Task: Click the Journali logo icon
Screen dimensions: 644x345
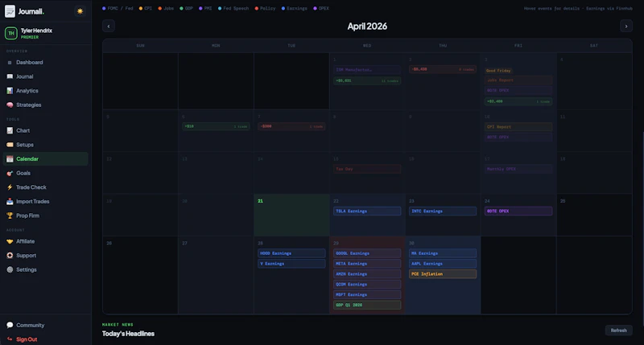Action: [10, 11]
